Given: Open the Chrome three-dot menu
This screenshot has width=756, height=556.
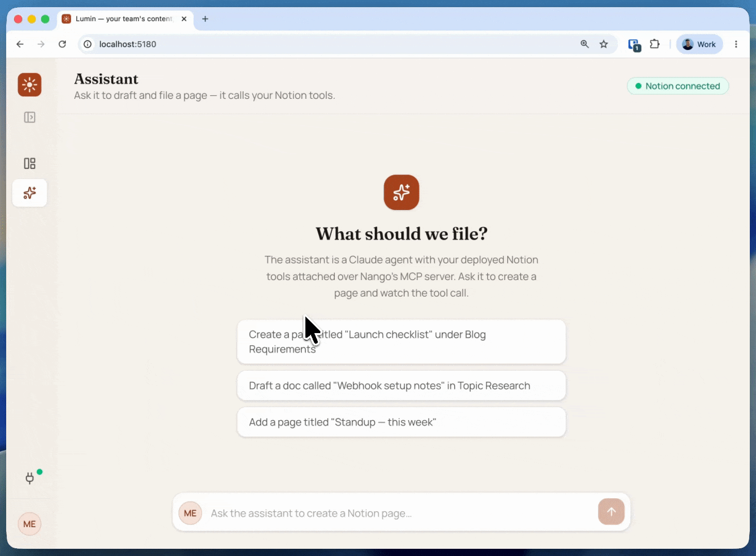Looking at the screenshot, I should pos(736,44).
